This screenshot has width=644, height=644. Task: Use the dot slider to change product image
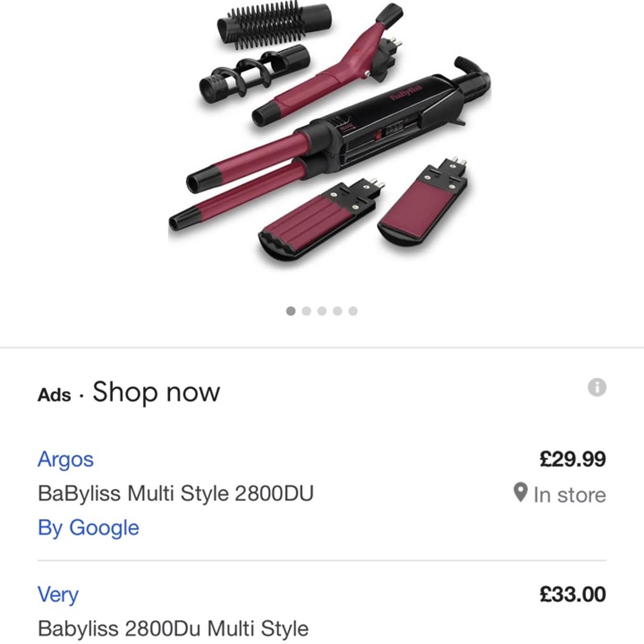point(321,311)
